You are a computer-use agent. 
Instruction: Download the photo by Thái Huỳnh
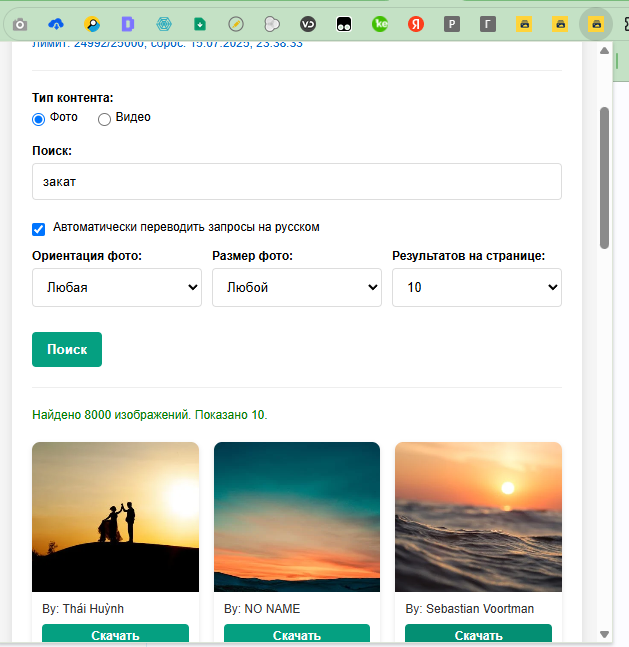(115, 634)
